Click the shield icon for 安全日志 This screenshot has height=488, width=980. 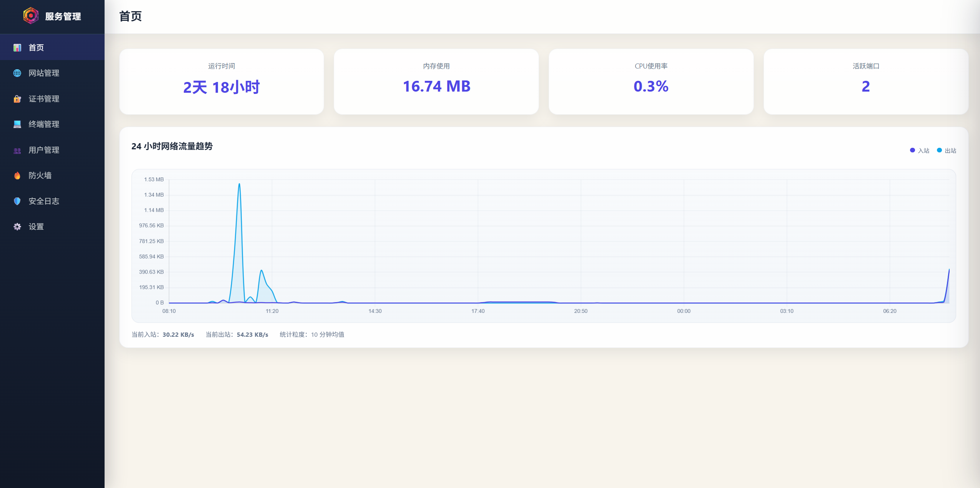17,201
